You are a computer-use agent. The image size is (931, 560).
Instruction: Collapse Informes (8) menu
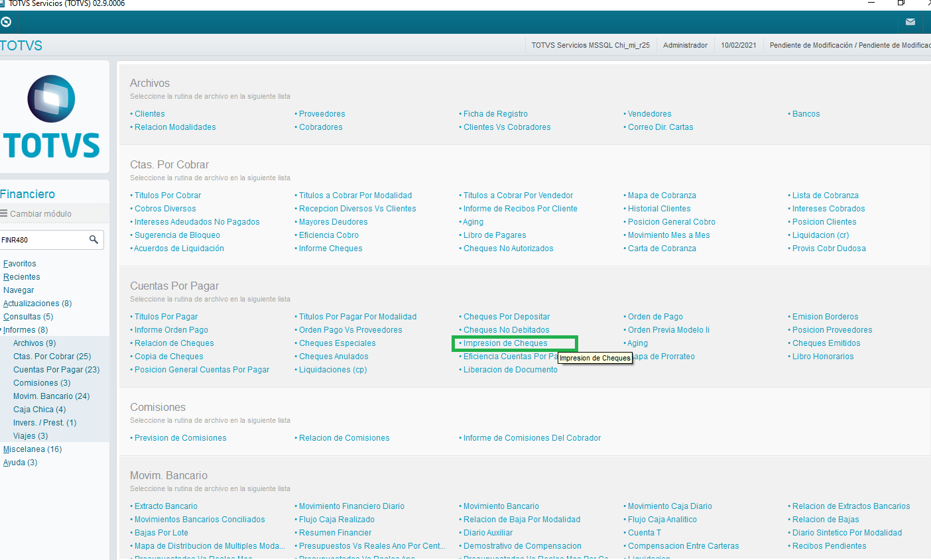tap(26, 330)
